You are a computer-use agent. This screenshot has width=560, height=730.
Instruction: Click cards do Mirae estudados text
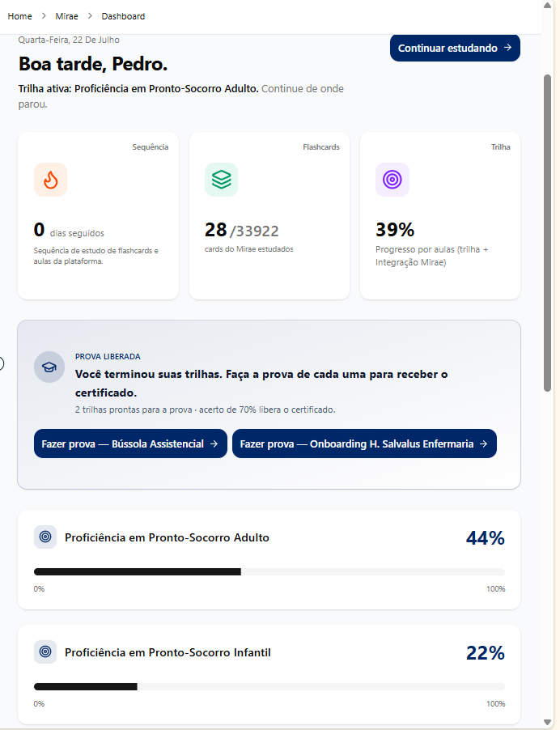[x=248, y=249]
